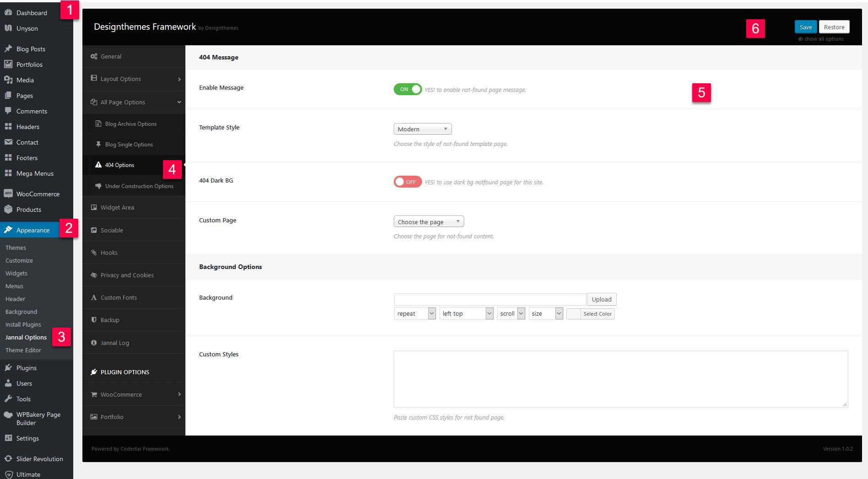Viewport: 868px width, 479px height.
Task: Toggle the show all options eye link
Action: (821, 39)
